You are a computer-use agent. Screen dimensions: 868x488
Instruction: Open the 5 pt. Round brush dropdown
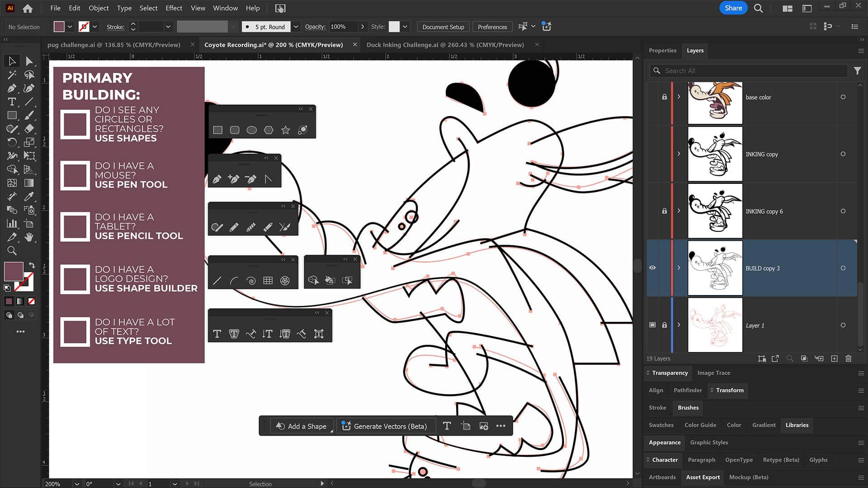click(296, 27)
